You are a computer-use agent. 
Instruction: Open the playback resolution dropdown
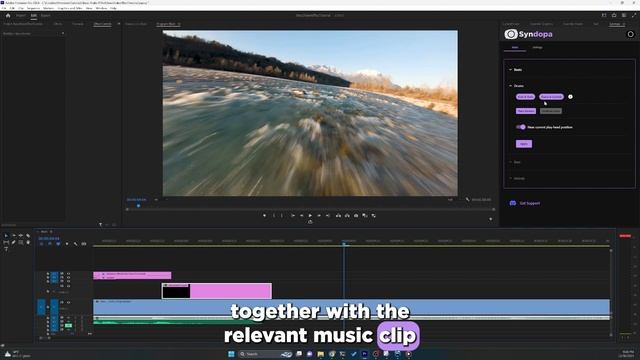(x=451, y=200)
